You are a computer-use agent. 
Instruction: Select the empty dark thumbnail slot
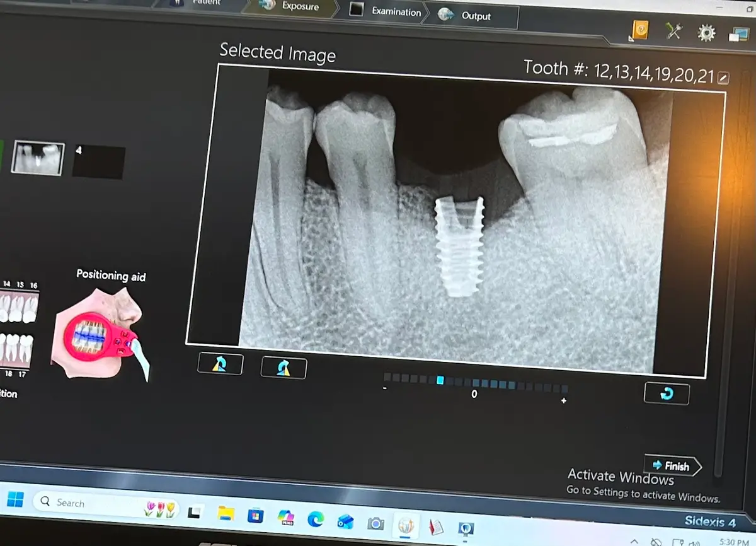(x=99, y=162)
